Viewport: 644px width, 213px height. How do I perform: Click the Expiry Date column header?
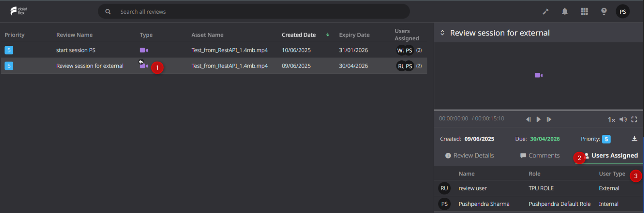coord(354,35)
